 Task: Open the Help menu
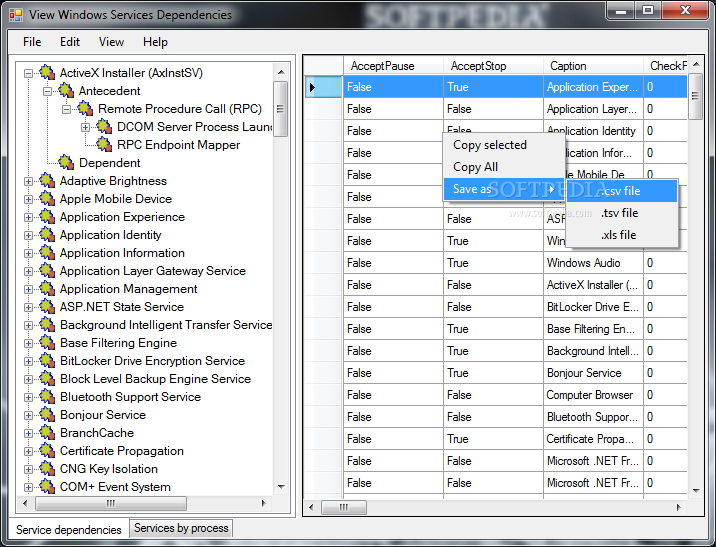(x=155, y=42)
